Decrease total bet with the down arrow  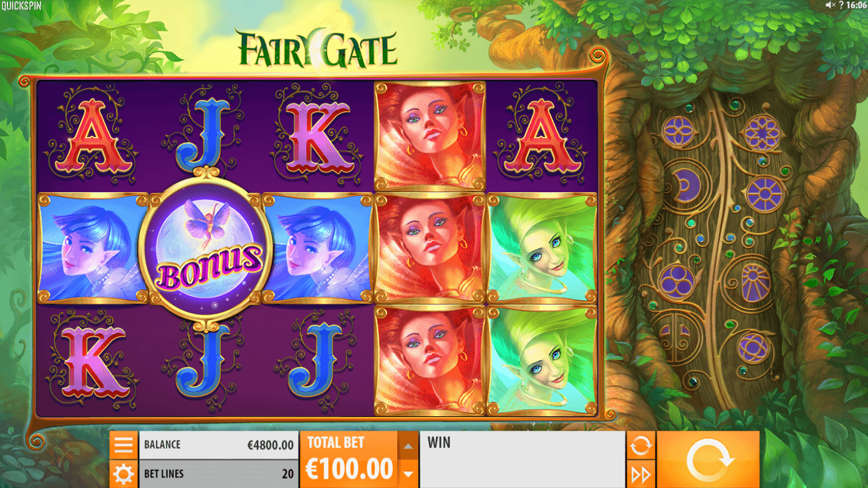point(408,474)
